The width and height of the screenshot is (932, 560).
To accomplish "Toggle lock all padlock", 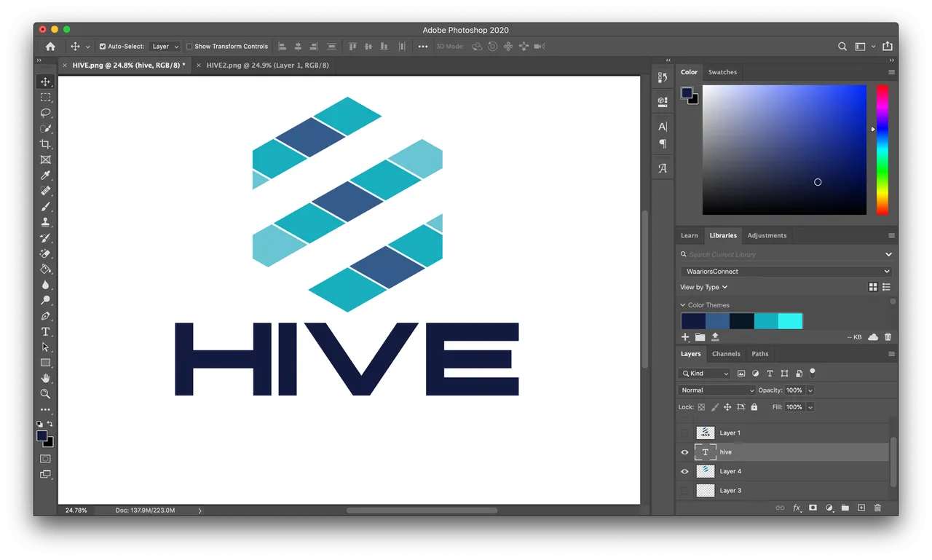I will click(x=754, y=407).
